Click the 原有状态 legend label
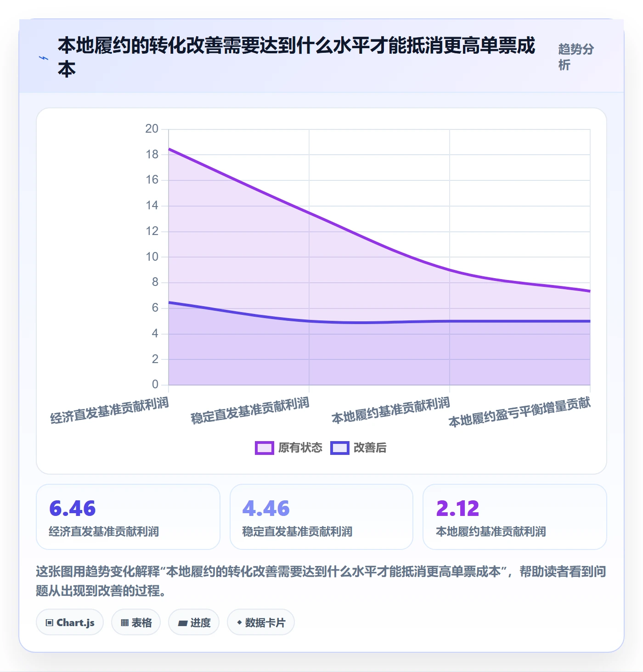 pos(300,448)
